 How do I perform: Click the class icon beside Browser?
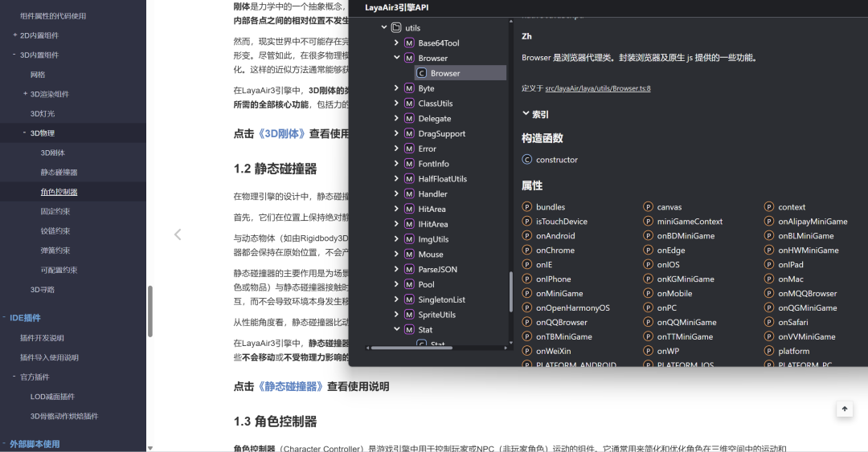[421, 73]
